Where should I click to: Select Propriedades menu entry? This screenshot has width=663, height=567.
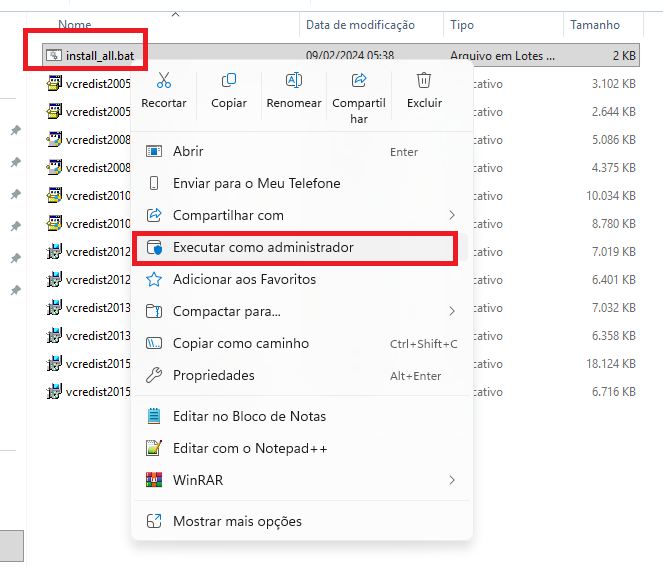(x=213, y=375)
